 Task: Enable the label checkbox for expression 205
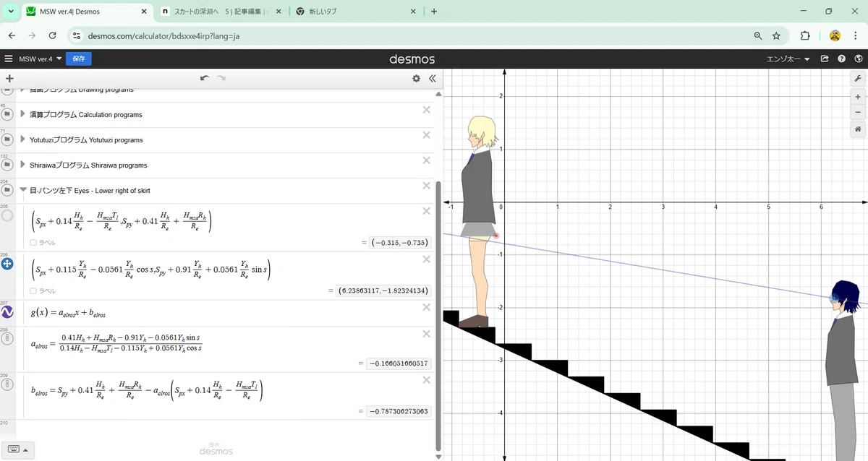(34, 243)
